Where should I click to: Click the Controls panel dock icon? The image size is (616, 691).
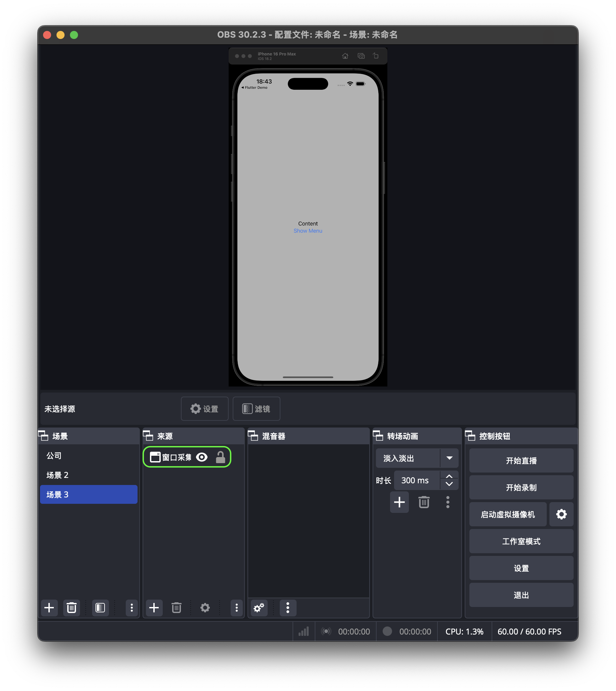[x=470, y=436]
